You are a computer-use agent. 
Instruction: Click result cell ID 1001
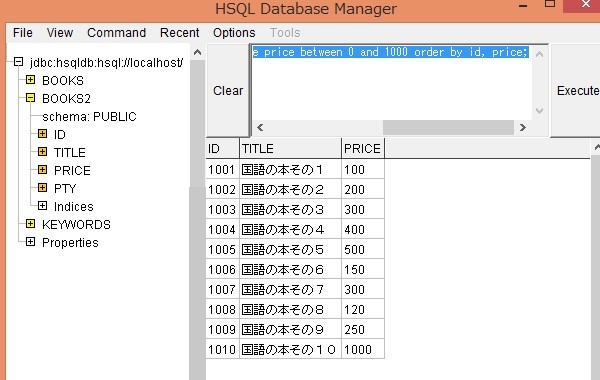(223, 170)
